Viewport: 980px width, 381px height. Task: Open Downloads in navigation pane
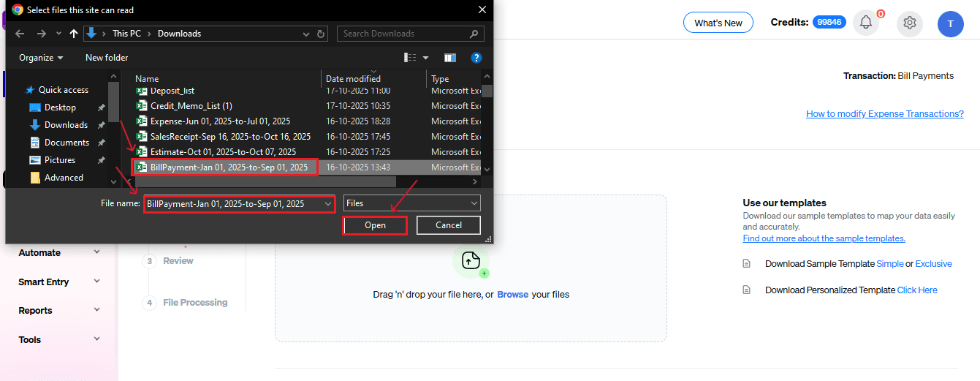pos(66,125)
